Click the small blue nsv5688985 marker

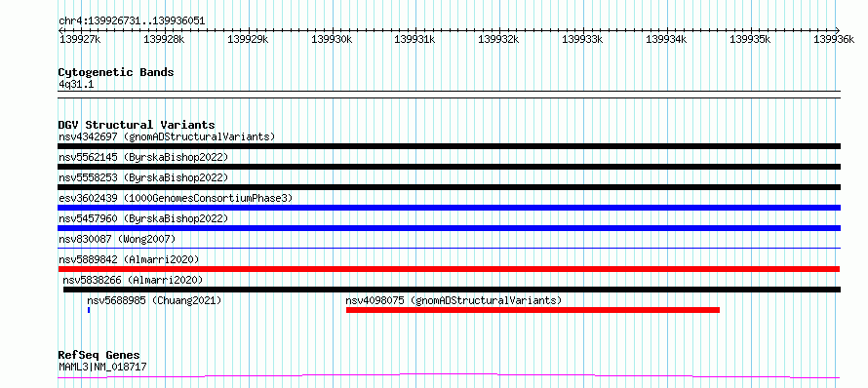(x=89, y=310)
